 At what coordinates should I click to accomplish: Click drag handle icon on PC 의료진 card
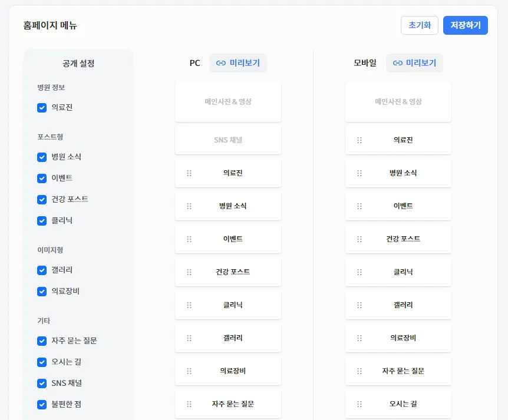pos(189,173)
